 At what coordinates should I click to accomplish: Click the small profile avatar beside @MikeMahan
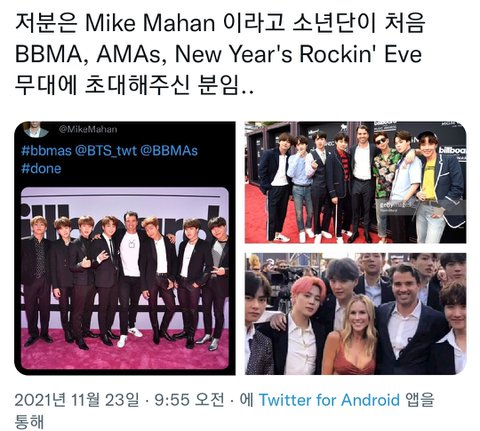(x=36, y=129)
